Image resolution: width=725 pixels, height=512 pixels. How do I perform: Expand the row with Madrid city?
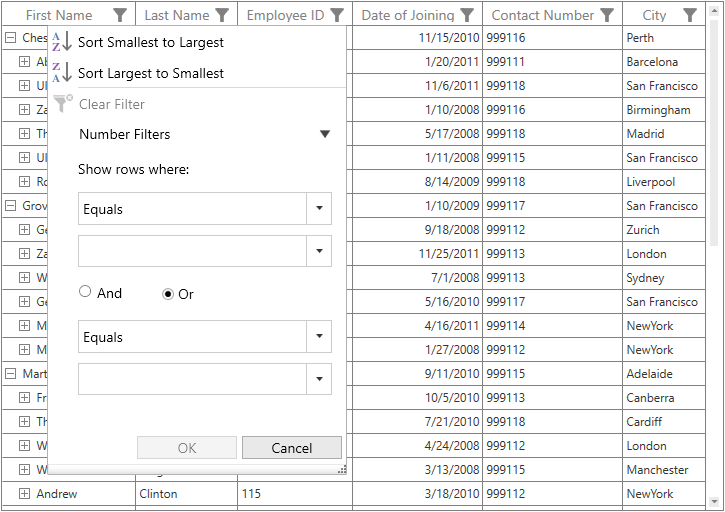[25, 134]
